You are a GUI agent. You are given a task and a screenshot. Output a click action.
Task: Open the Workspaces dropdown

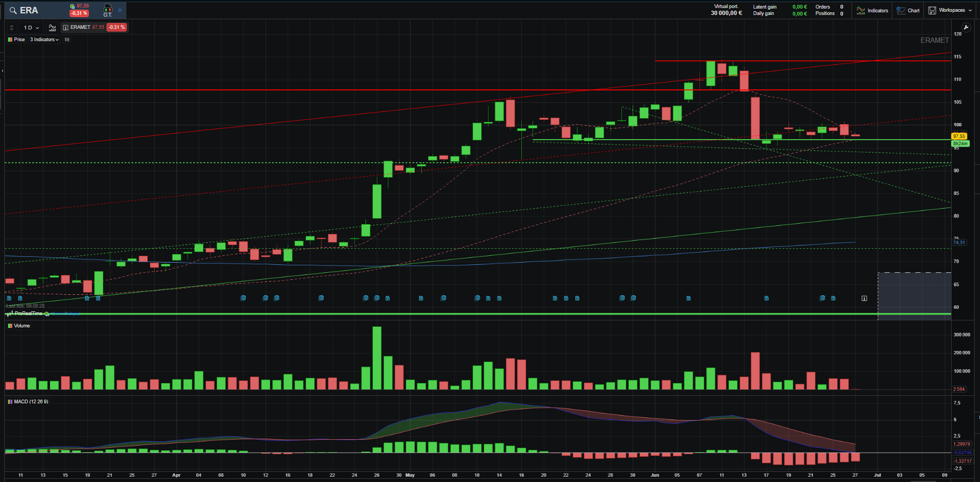click(x=951, y=10)
